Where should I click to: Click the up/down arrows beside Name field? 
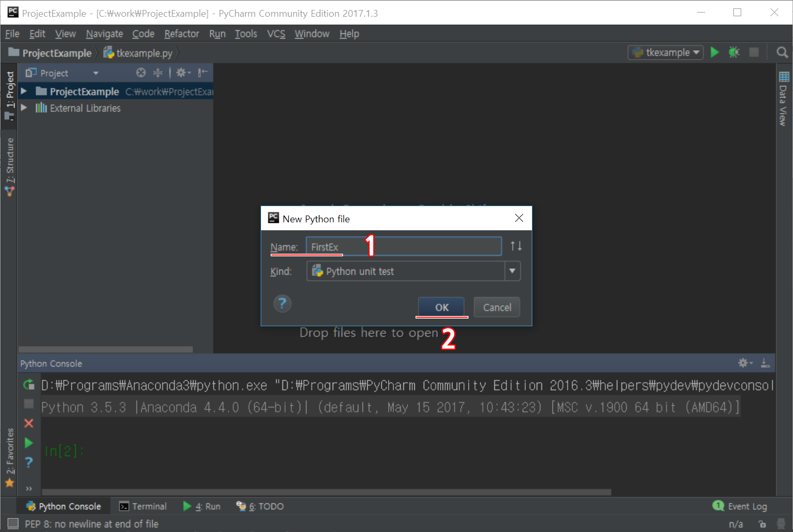[x=516, y=246]
